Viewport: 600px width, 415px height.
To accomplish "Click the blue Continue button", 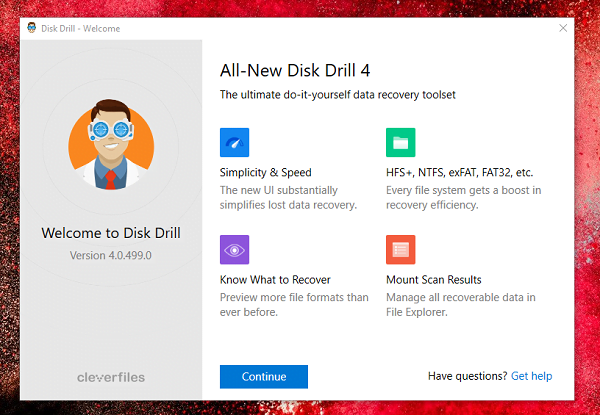I will point(264,377).
